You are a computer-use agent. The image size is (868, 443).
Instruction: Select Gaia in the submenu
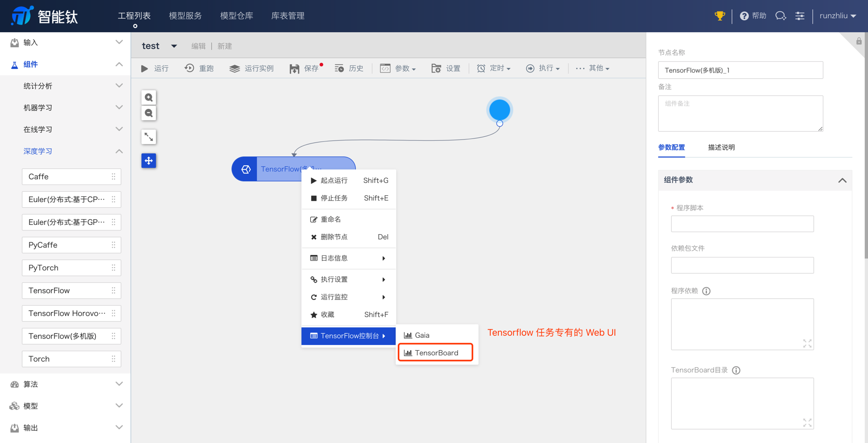[437, 335]
